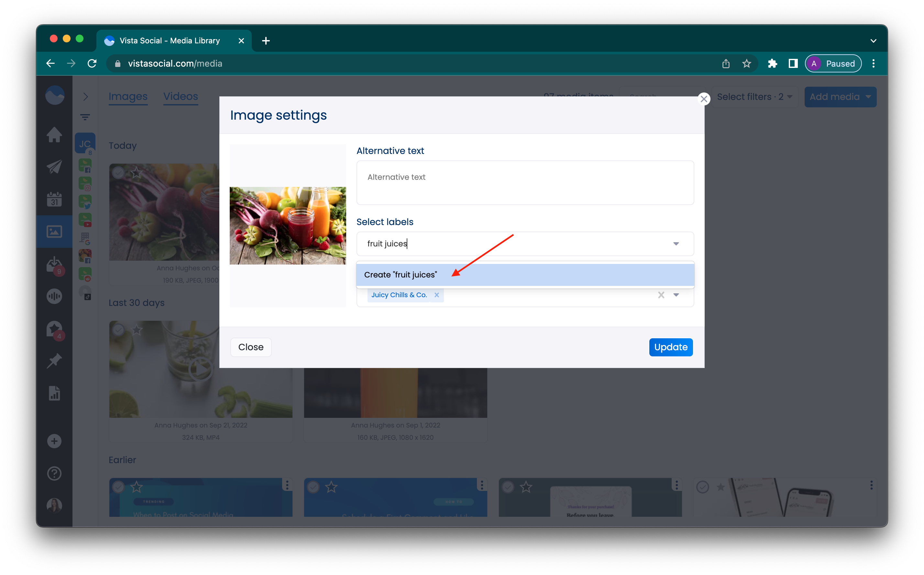Viewport: 924px width, 575px height.
Task: Open Chrome tab search chevron
Action: (873, 40)
